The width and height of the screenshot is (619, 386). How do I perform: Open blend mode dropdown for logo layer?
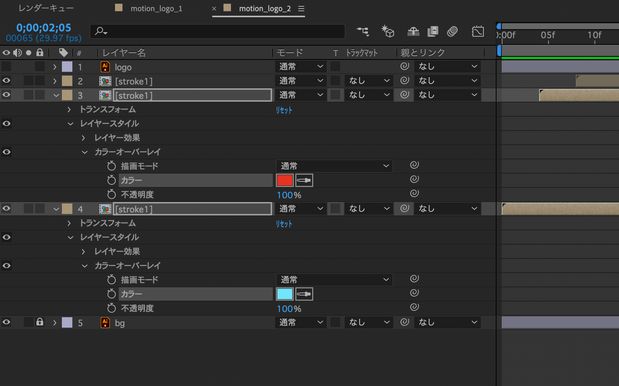pos(300,66)
